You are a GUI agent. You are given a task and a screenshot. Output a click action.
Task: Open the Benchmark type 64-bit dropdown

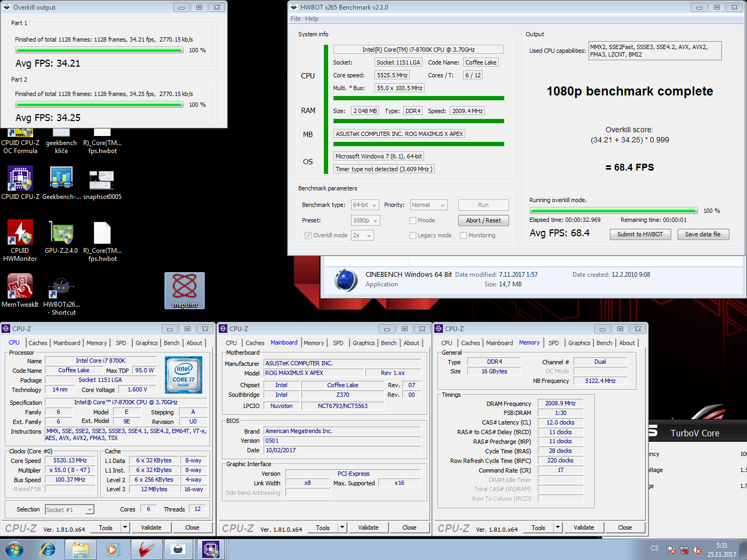pyautogui.click(x=365, y=205)
